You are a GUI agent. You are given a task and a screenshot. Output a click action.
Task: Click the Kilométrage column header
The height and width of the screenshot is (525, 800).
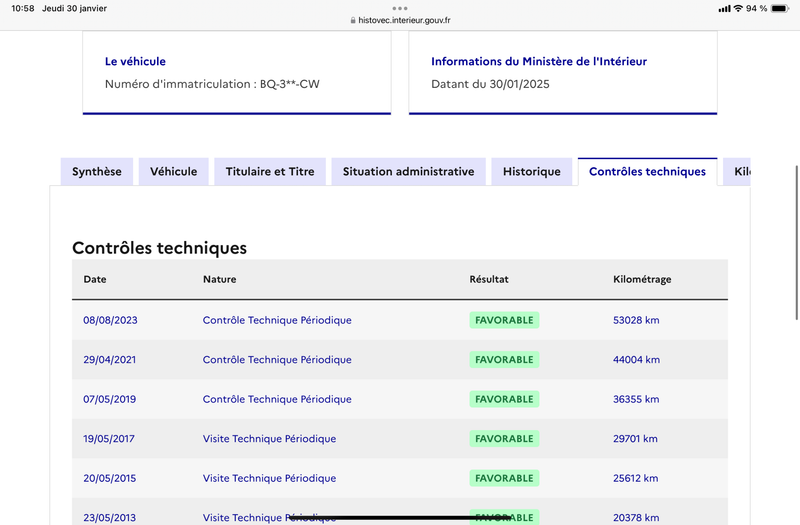(x=642, y=279)
